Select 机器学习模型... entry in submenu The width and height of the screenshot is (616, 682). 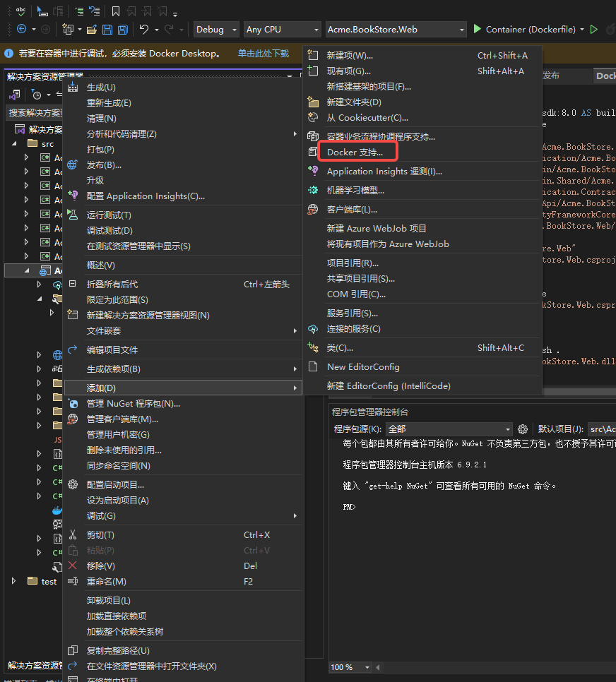pos(422,191)
